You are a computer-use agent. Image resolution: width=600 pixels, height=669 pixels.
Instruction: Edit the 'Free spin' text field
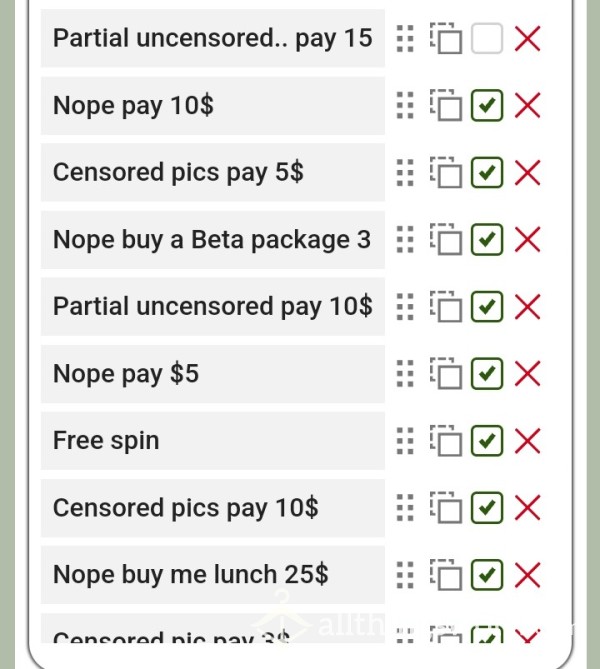[x=213, y=441]
